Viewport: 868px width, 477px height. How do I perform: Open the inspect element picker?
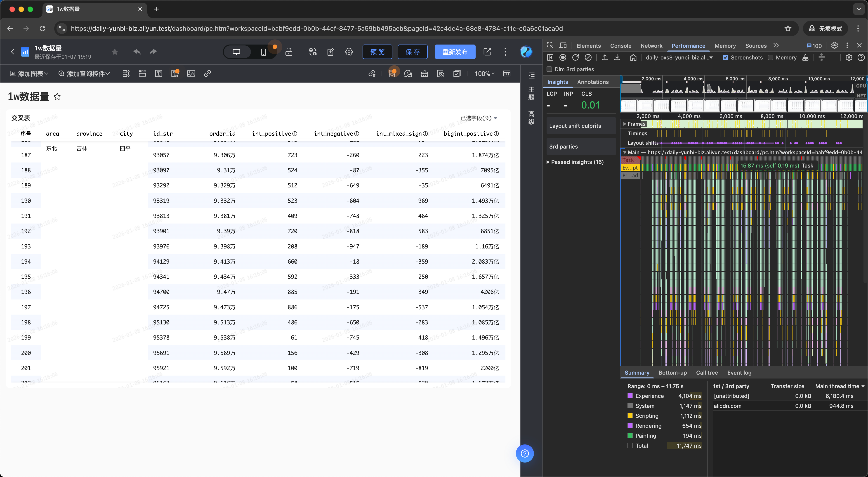(x=550, y=45)
